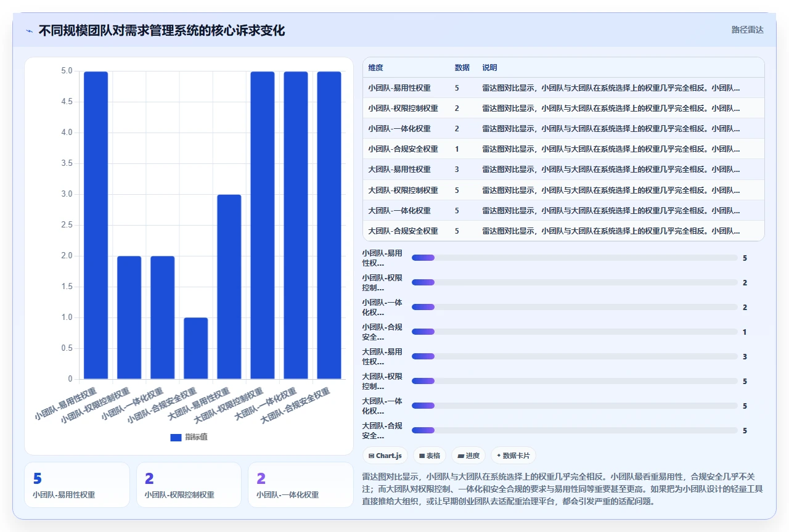Click the 指标值 legend label

pyautogui.click(x=196, y=437)
